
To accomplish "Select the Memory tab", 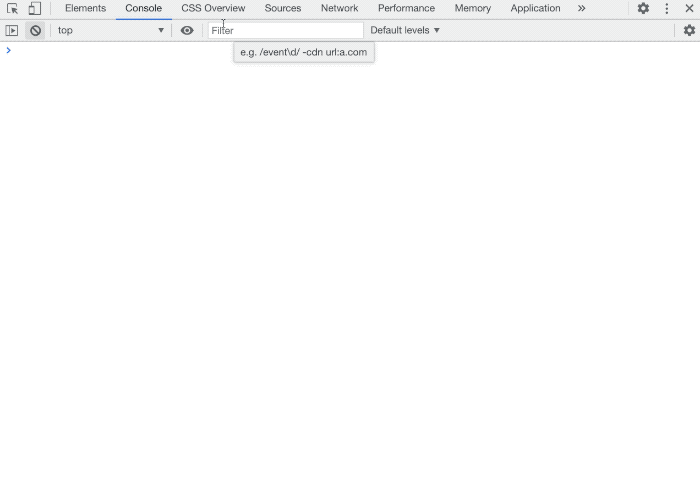I will tap(472, 8).
